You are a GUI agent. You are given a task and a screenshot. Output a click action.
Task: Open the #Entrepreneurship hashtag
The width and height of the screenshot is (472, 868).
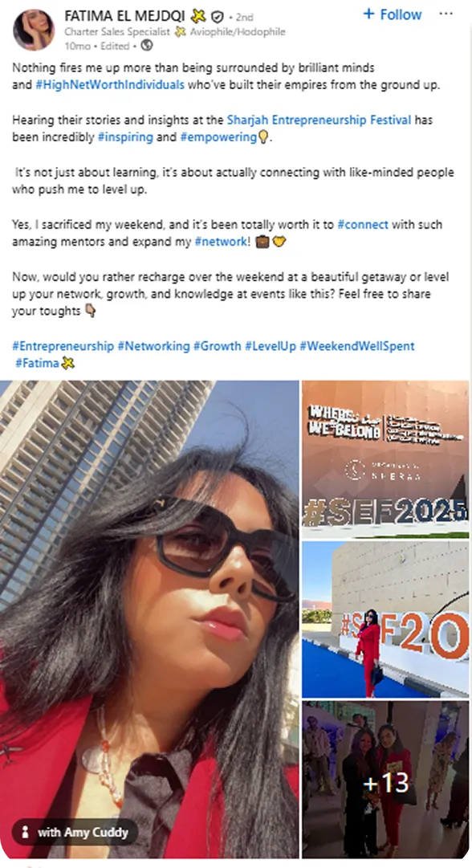[x=63, y=346]
